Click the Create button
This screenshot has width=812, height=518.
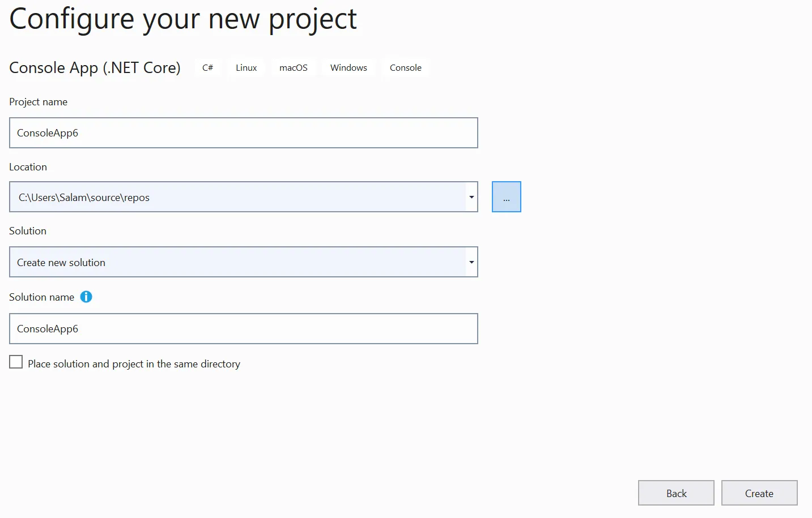point(759,493)
